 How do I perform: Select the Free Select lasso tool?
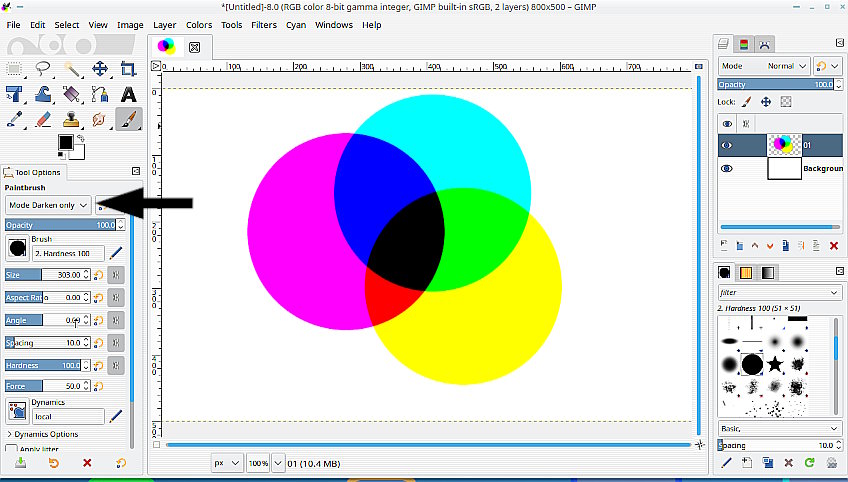tap(43, 69)
